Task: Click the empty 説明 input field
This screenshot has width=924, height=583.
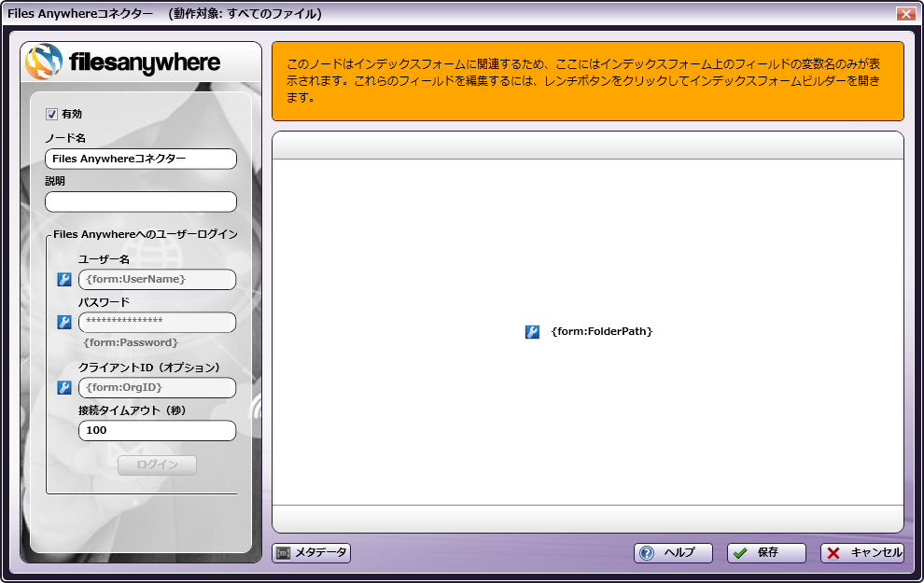Action: pyautogui.click(x=141, y=202)
